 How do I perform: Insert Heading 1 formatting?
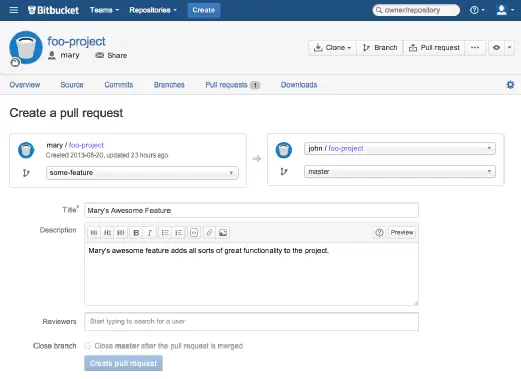click(x=94, y=233)
